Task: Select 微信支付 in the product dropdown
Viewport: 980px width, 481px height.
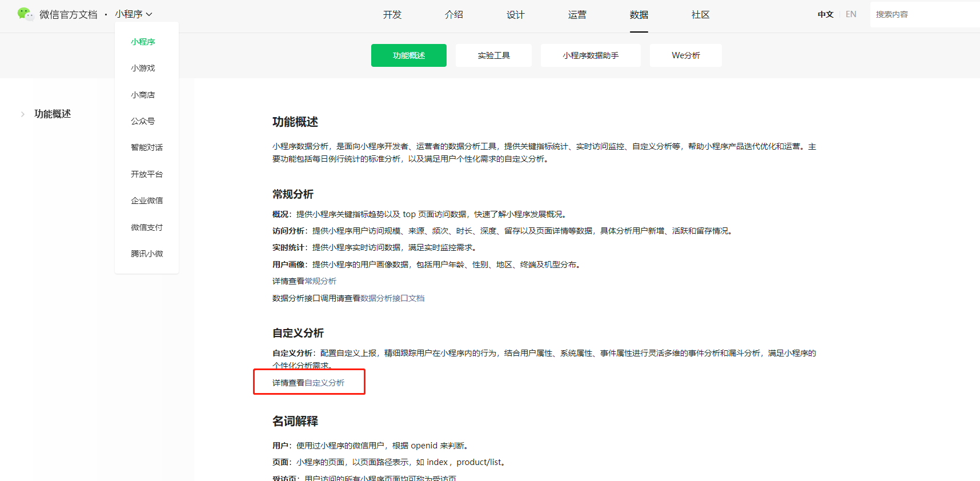Action: click(147, 227)
